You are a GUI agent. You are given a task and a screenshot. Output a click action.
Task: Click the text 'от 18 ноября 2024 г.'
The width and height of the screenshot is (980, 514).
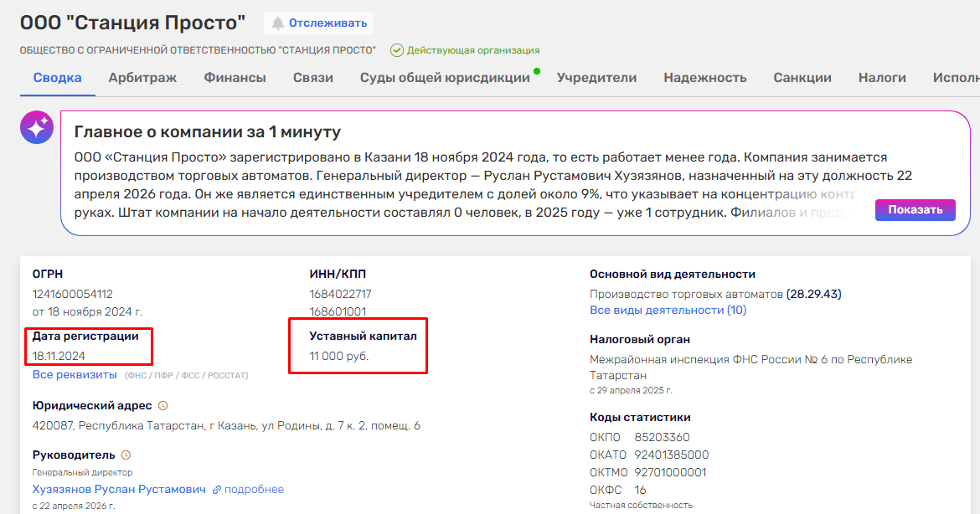[87, 311]
